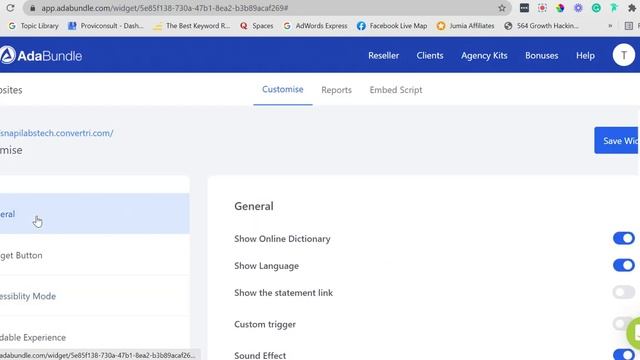Open the Bonuses menu

[x=541, y=56]
